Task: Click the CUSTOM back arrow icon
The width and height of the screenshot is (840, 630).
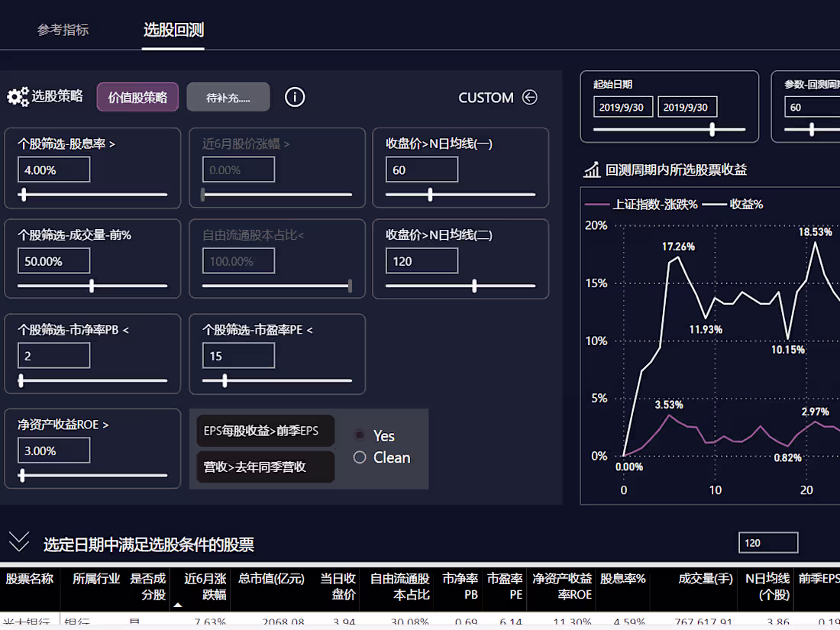Action: click(529, 97)
